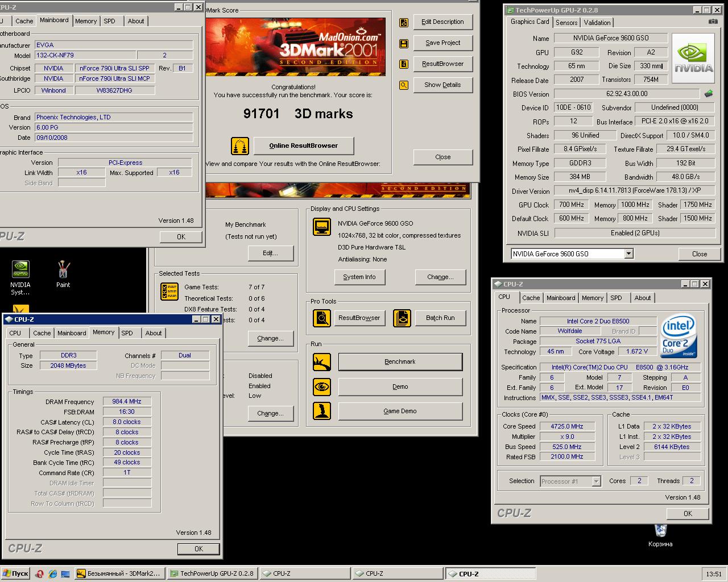Screen dimensions: 728x582
Task: Select Mainboard tab in CPU-Z memory window
Action: (72, 333)
